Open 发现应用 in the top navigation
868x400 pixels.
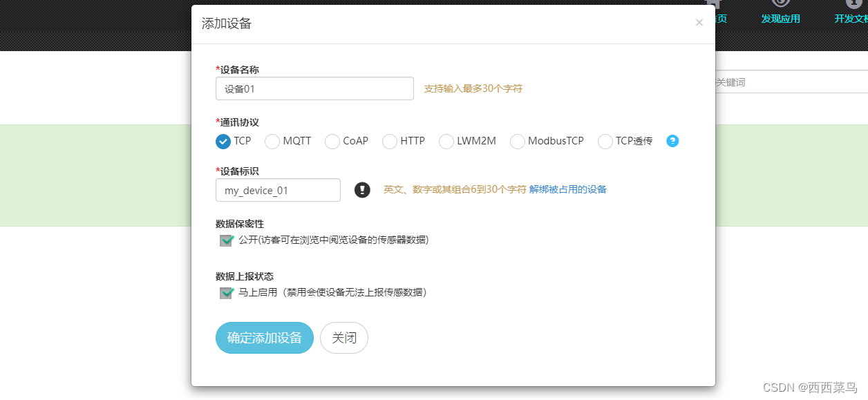[781, 19]
